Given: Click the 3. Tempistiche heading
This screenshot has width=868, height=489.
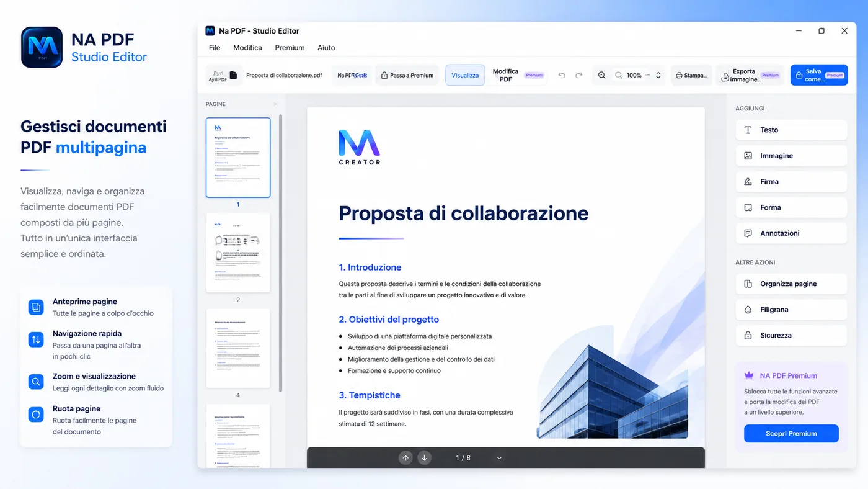Looking at the screenshot, I should pos(370,395).
